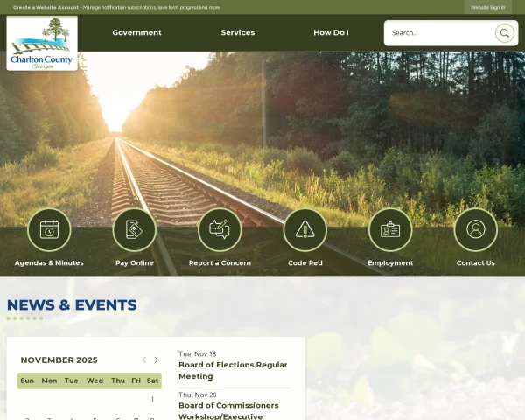The height and width of the screenshot is (420, 525).
Task: Click the Sat column header
Action: click(x=152, y=381)
